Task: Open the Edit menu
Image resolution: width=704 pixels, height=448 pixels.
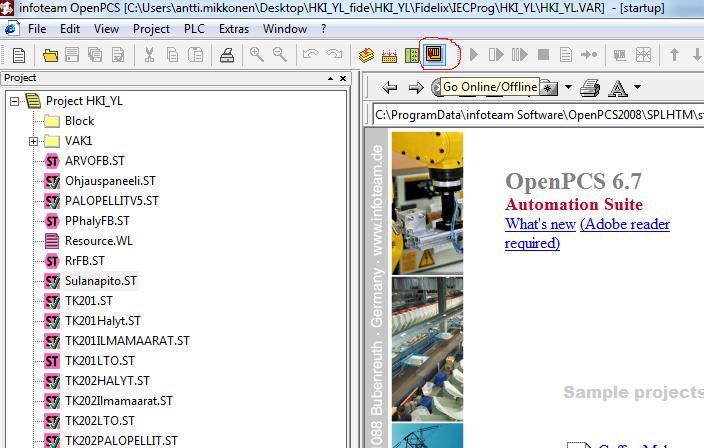Action: coord(70,29)
